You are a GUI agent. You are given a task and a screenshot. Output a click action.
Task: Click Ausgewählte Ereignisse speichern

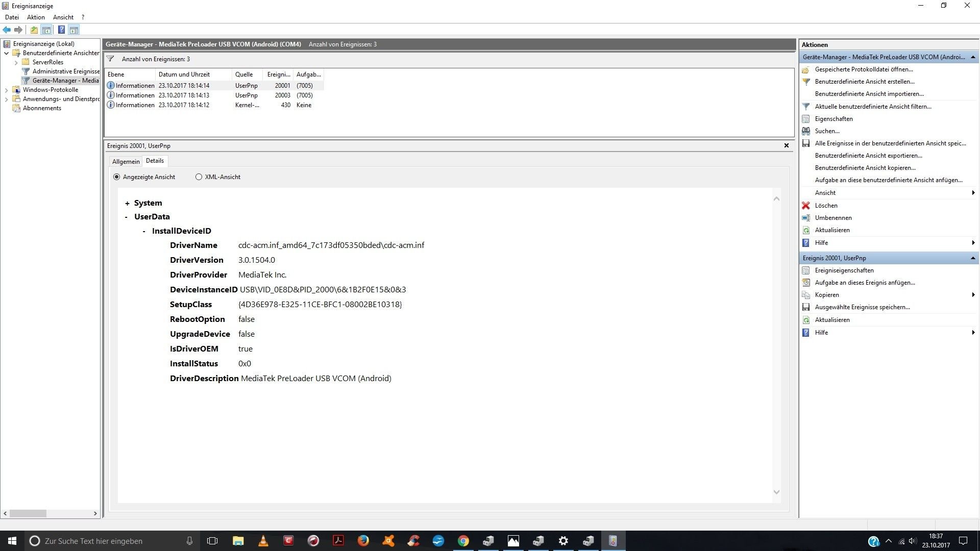click(x=862, y=307)
